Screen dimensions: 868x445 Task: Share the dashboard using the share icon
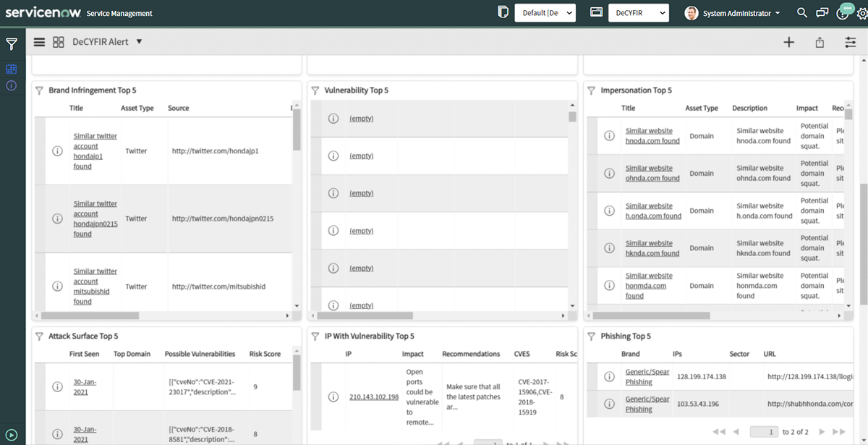pyautogui.click(x=820, y=42)
